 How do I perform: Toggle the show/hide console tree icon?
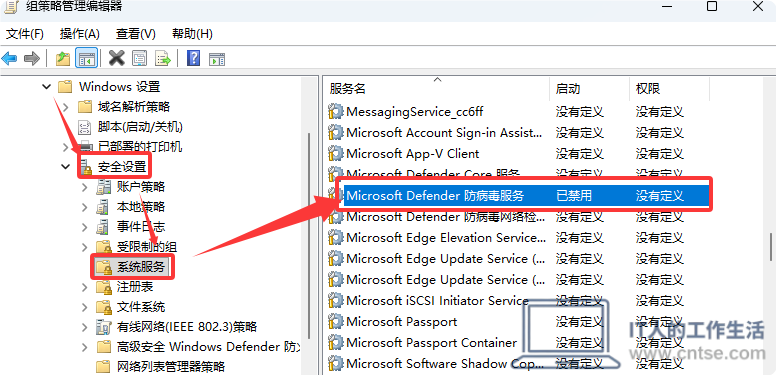tap(86, 58)
